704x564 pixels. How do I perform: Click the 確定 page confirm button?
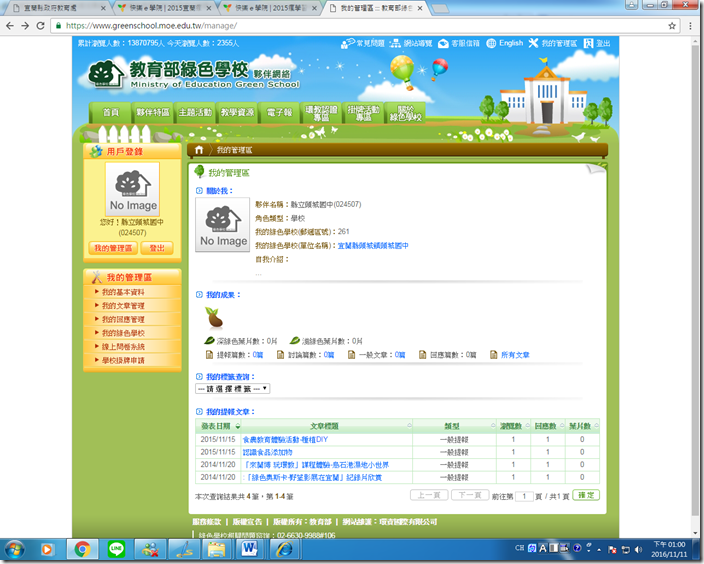pos(587,495)
